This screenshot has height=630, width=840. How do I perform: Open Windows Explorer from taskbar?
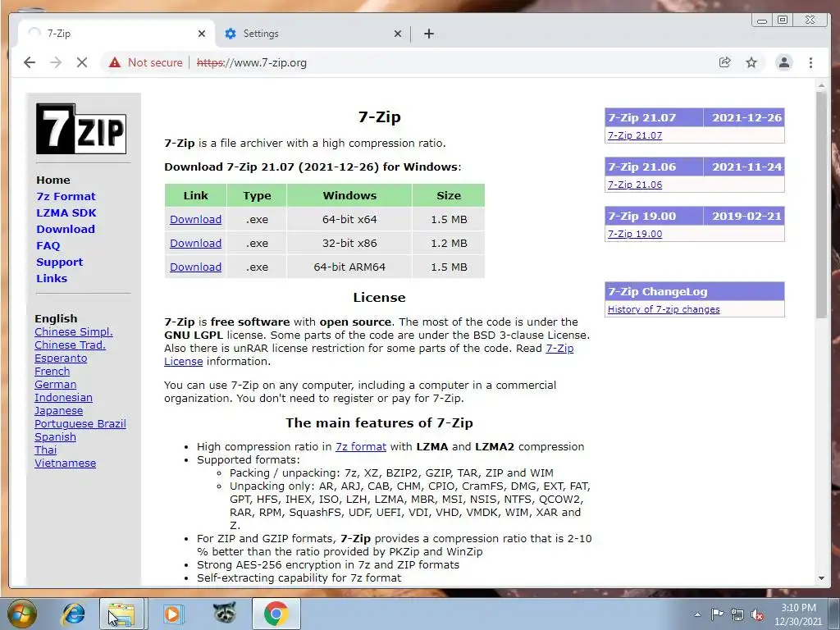pyautogui.click(x=121, y=614)
